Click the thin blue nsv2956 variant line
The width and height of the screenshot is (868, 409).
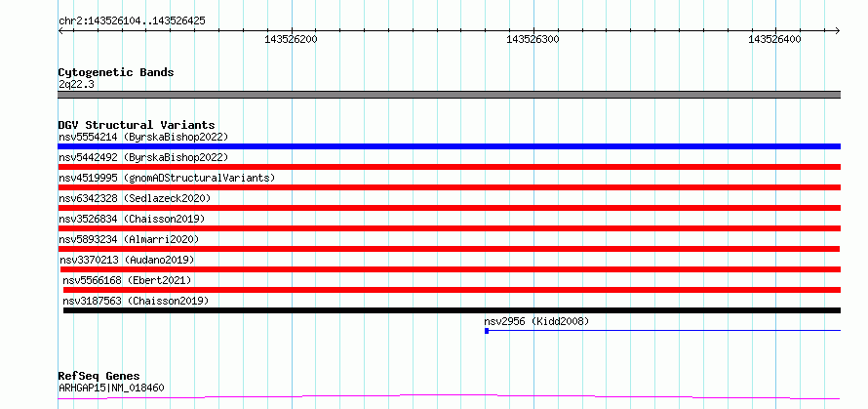[x=664, y=330]
